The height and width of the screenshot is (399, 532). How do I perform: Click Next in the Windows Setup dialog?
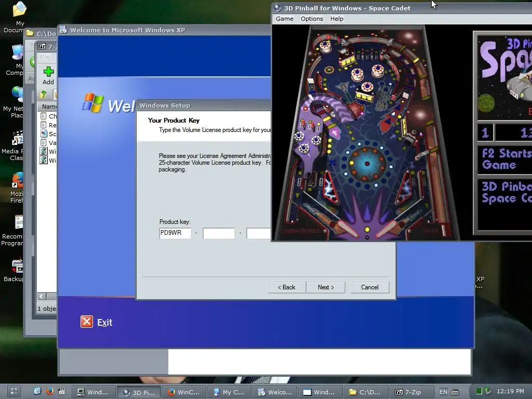pyautogui.click(x=326, y=287)
